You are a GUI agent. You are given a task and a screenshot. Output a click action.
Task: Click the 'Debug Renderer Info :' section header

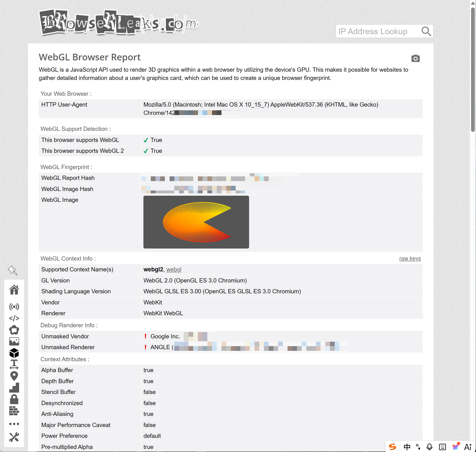[69, 325]
